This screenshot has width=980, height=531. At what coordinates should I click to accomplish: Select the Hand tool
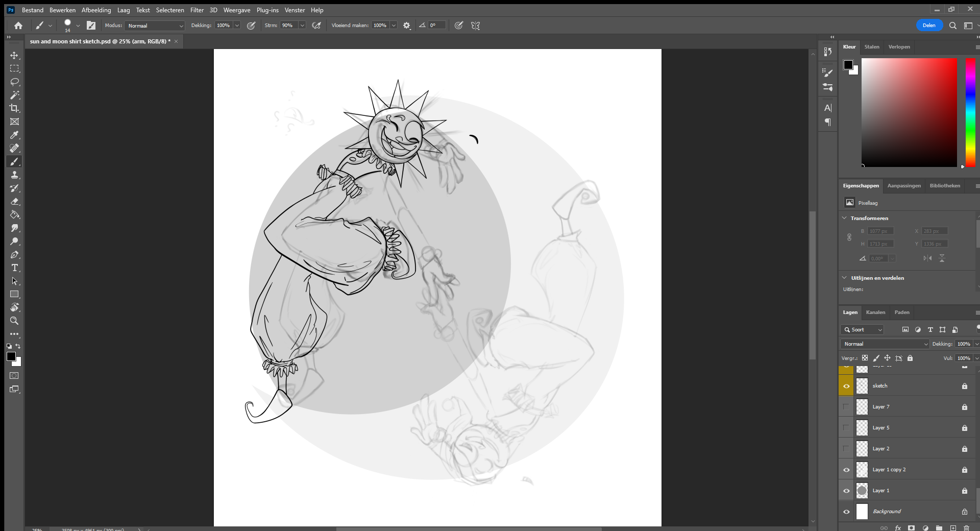coord(14,307)
